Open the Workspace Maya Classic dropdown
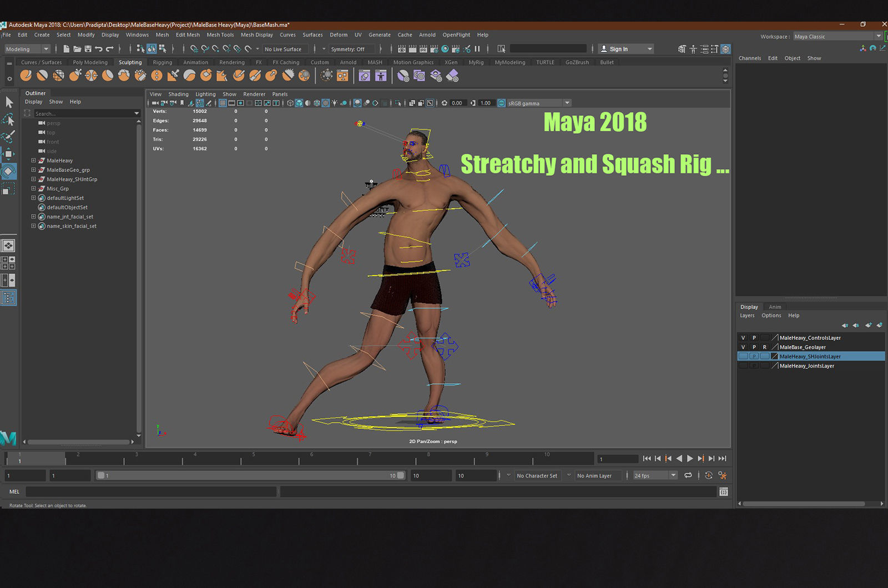 pos(837,37)
